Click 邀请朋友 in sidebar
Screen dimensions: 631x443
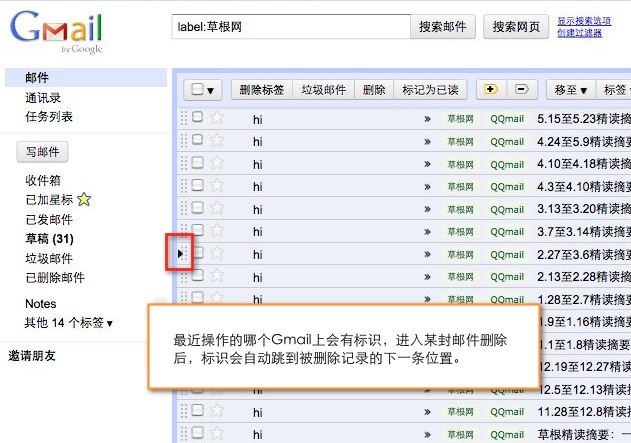click(x=32, y=356)
